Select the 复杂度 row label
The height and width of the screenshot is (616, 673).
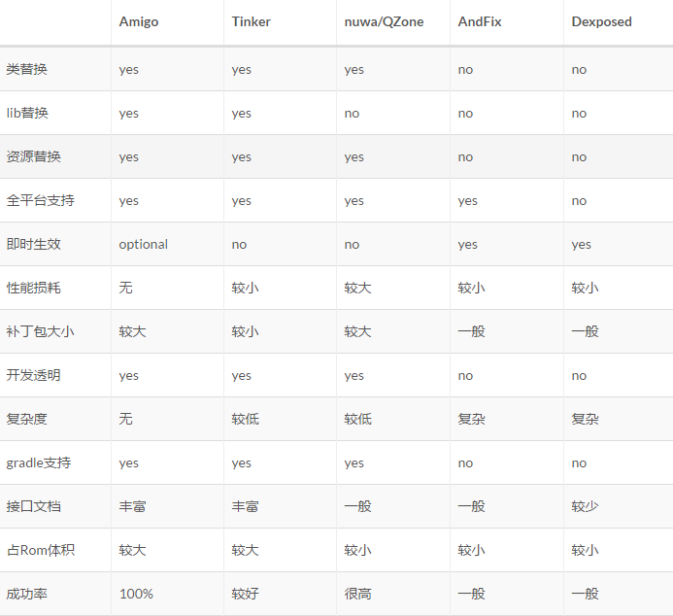(26, 419)
